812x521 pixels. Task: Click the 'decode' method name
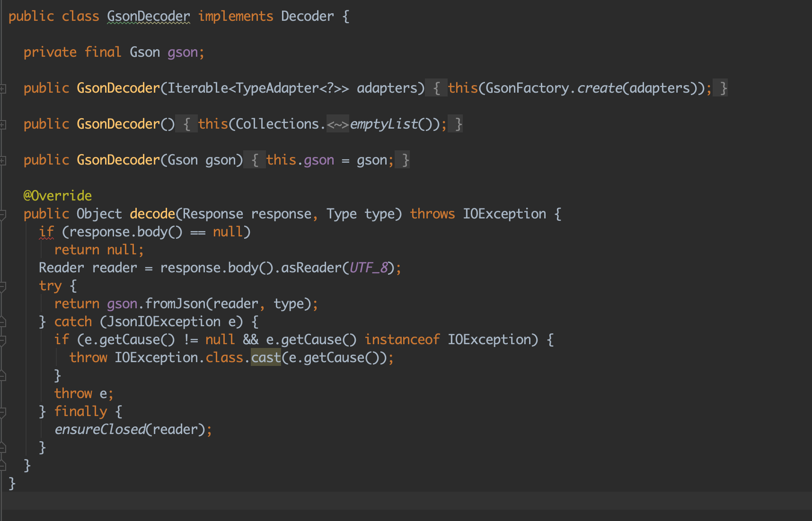(x=152, y=214)
